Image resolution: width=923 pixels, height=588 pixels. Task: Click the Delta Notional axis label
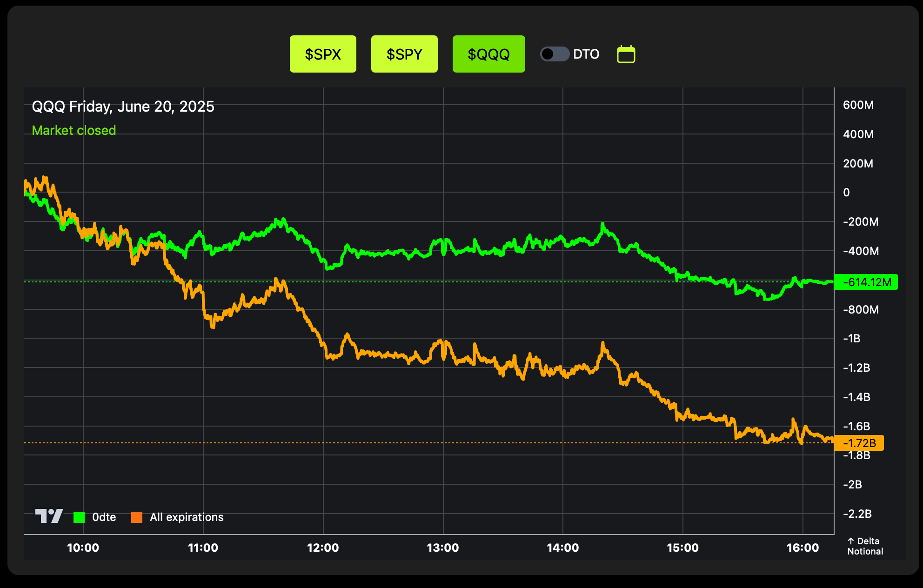click(x=865, y=546)
